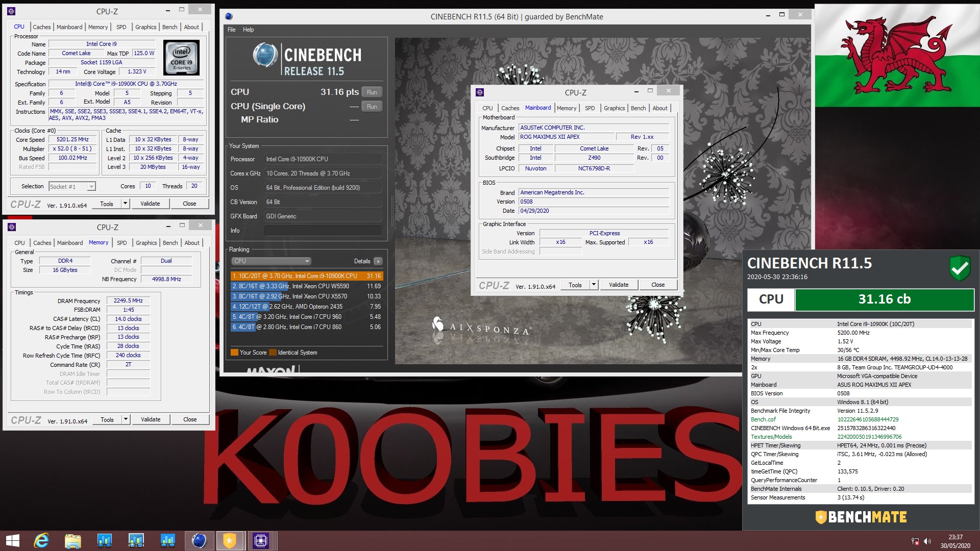Image resolution: width=980 pixels, height=551 pixels.
Task: Click the BenchMate logo below the results panel
Action: point(861,517)
